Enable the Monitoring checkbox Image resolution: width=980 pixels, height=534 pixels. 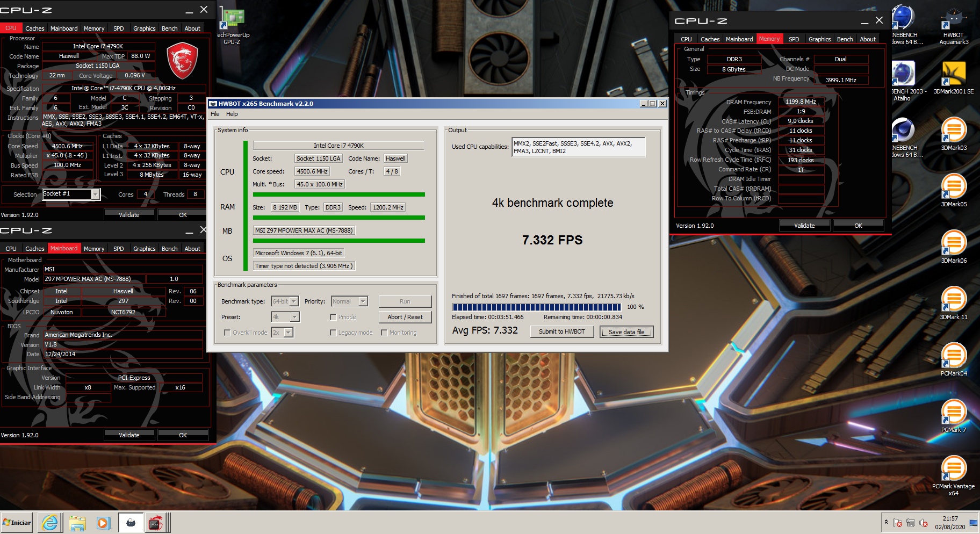[384, 333]
